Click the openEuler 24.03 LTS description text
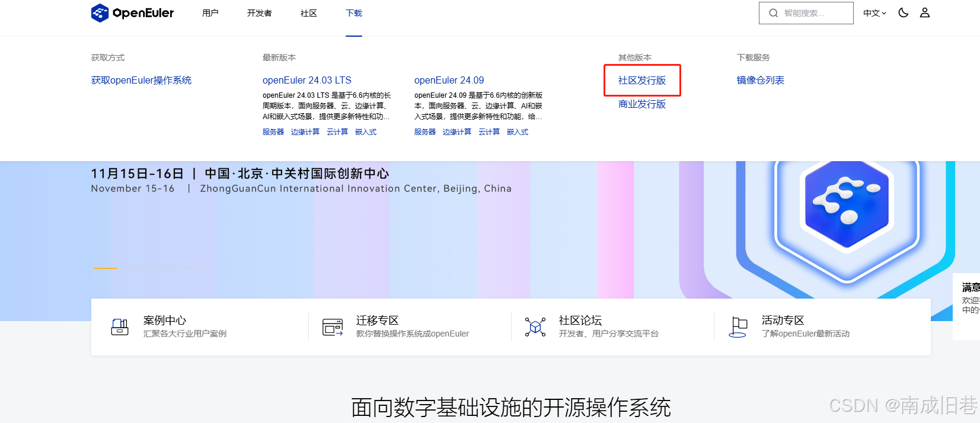Image resolution: width=980 pixels, height=423 pixels. pyautogui.click(x=327, y=106)
